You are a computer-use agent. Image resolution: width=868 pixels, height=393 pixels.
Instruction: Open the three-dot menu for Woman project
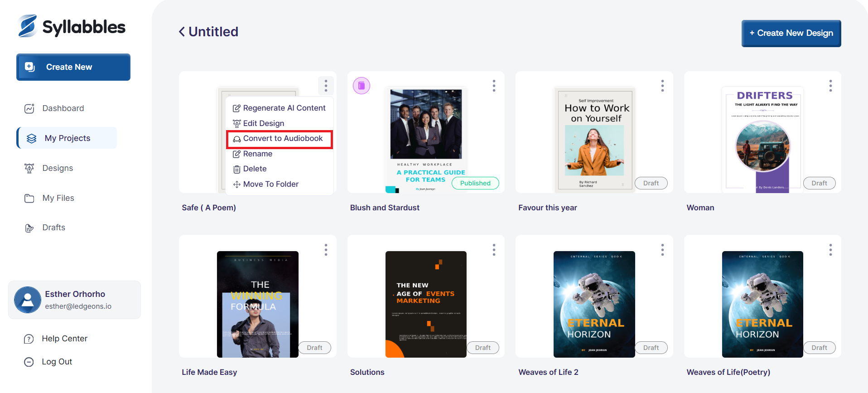click(830, 86)
